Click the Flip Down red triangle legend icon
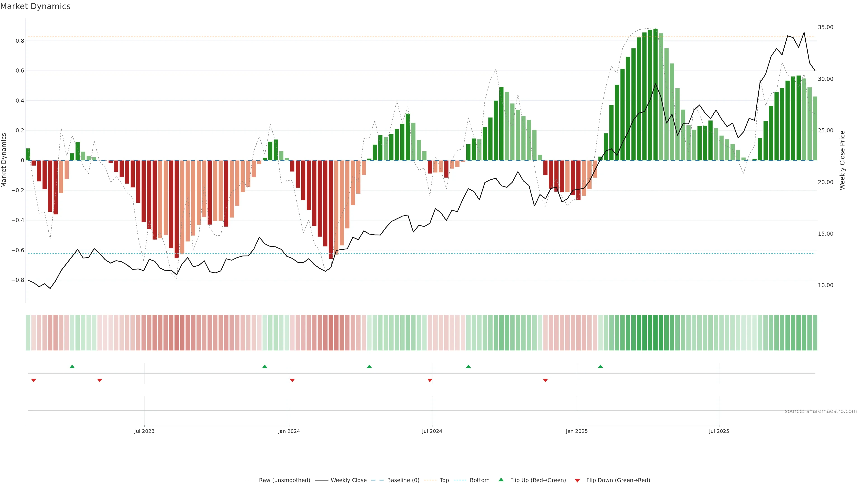The image size is (868, 488). (x=577, y=481)
